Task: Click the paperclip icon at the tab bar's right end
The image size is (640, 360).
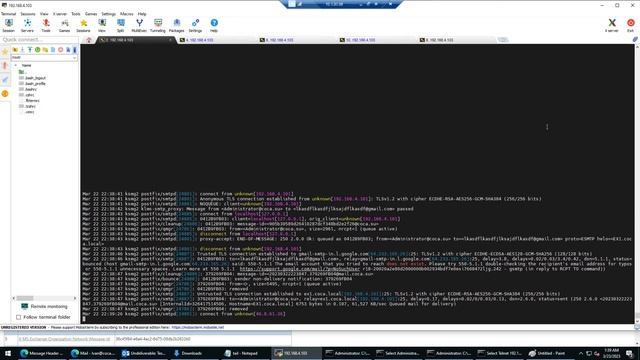Action: tap(635, 40)
